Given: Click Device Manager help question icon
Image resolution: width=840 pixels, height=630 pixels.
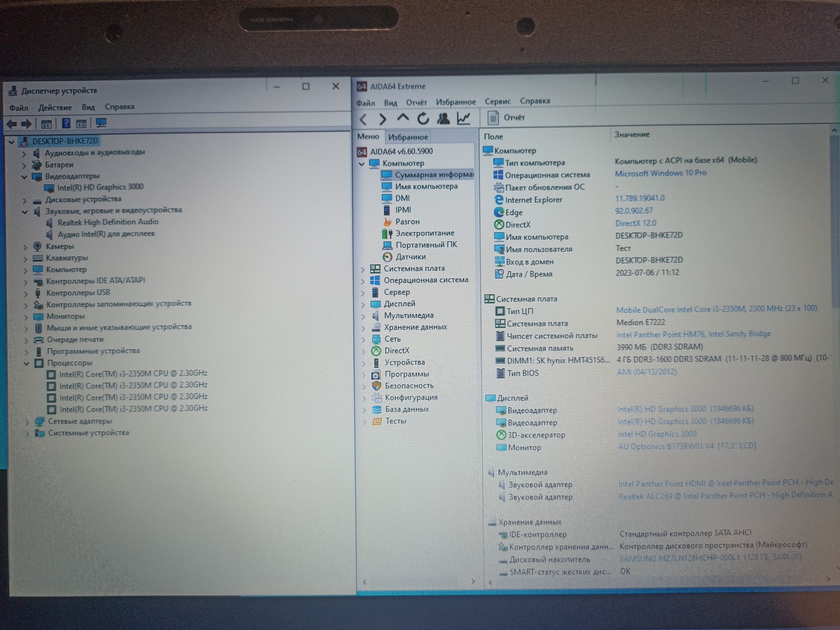Looking at the screenshot, I should 66,123.
